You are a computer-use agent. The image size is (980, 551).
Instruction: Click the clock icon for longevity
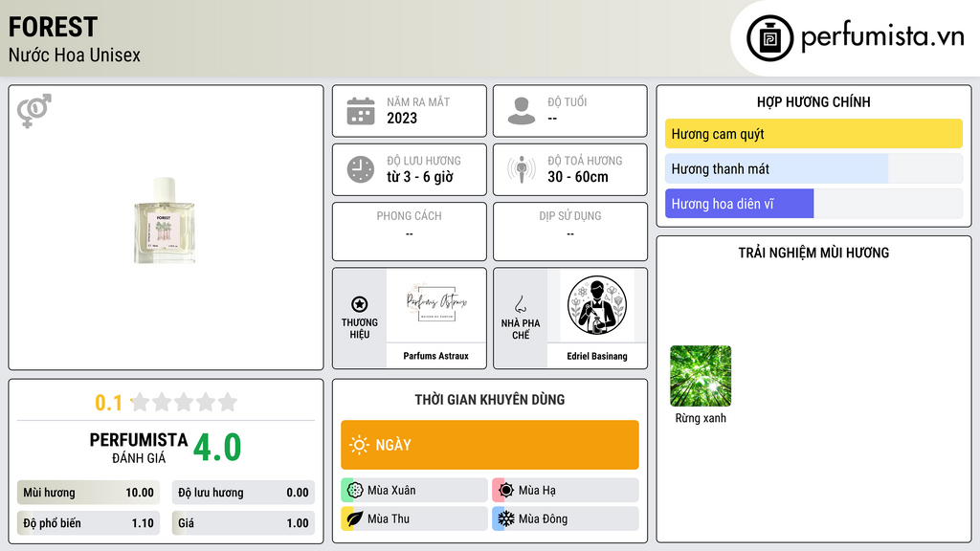pos(361,169)
